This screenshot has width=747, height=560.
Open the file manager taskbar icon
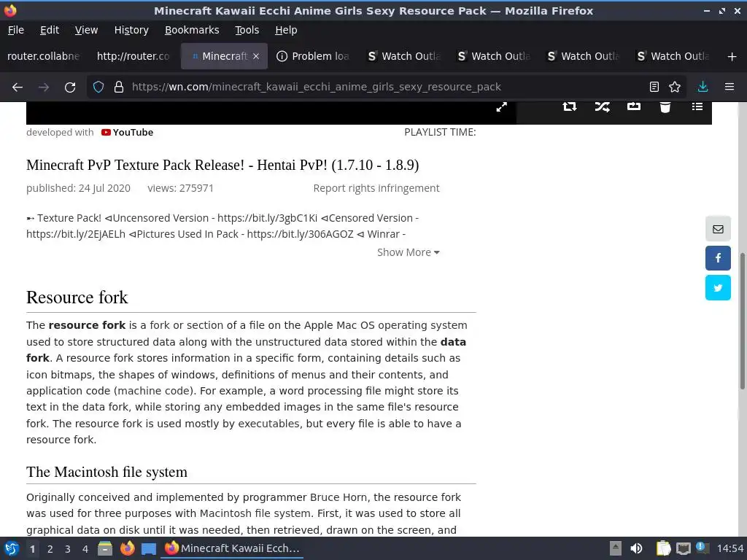tap(105, 548)
